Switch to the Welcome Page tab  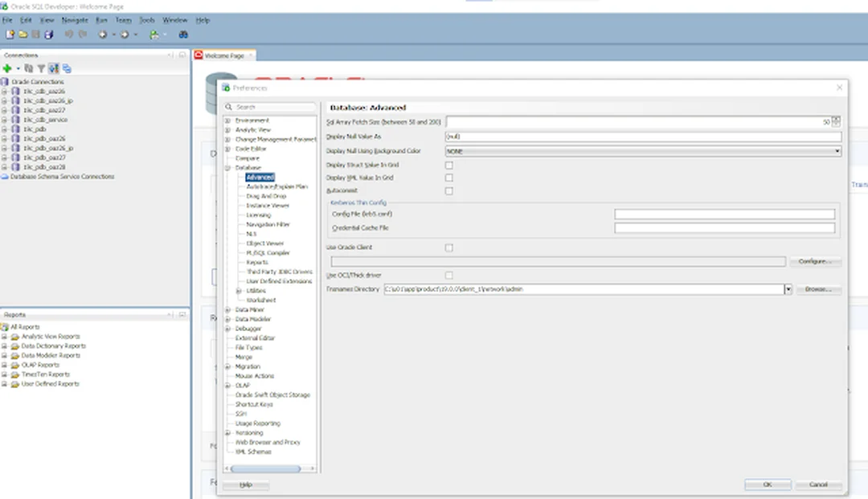(x=224, y=55)
